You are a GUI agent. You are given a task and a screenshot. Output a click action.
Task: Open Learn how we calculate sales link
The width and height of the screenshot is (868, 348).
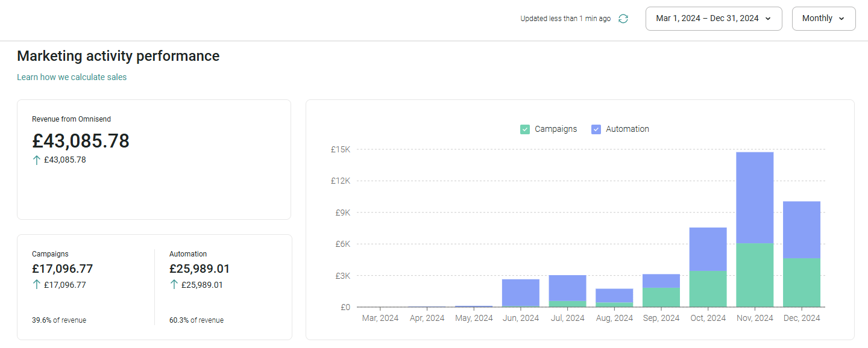click(x=72, y=77)
